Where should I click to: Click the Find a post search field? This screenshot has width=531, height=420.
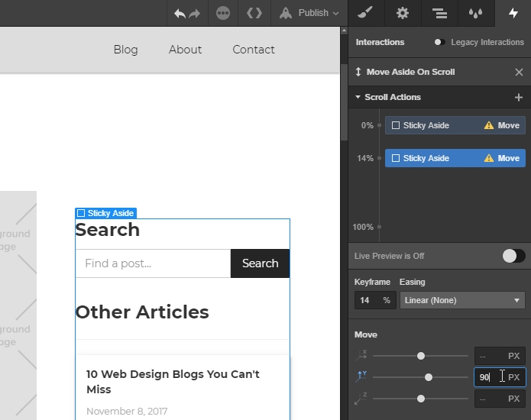153,263
